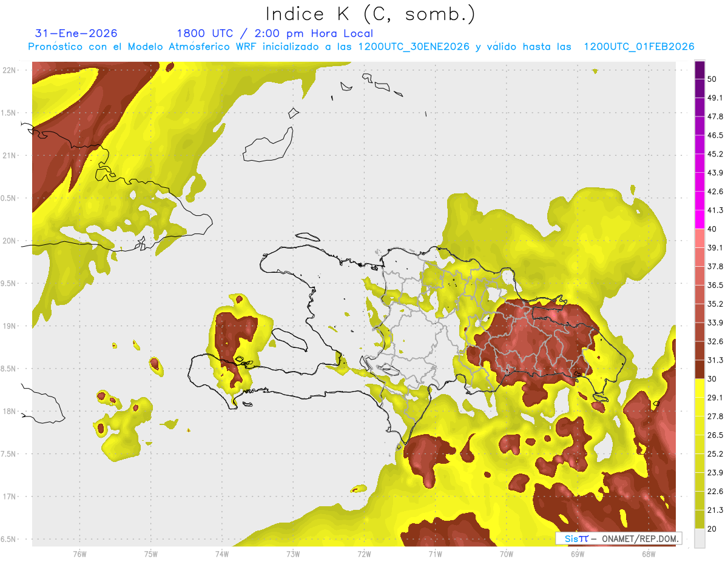Click the '23.9' color scale label

point(715,473)
